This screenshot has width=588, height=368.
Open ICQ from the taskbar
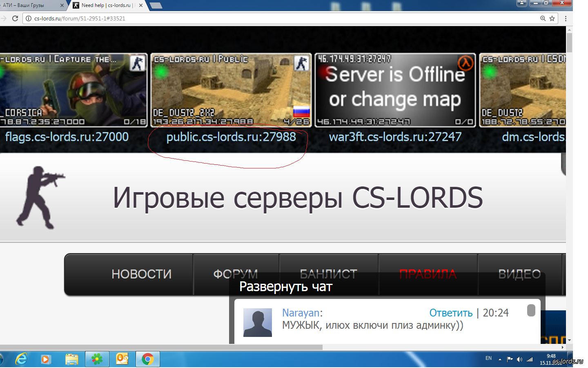[97, 359]
